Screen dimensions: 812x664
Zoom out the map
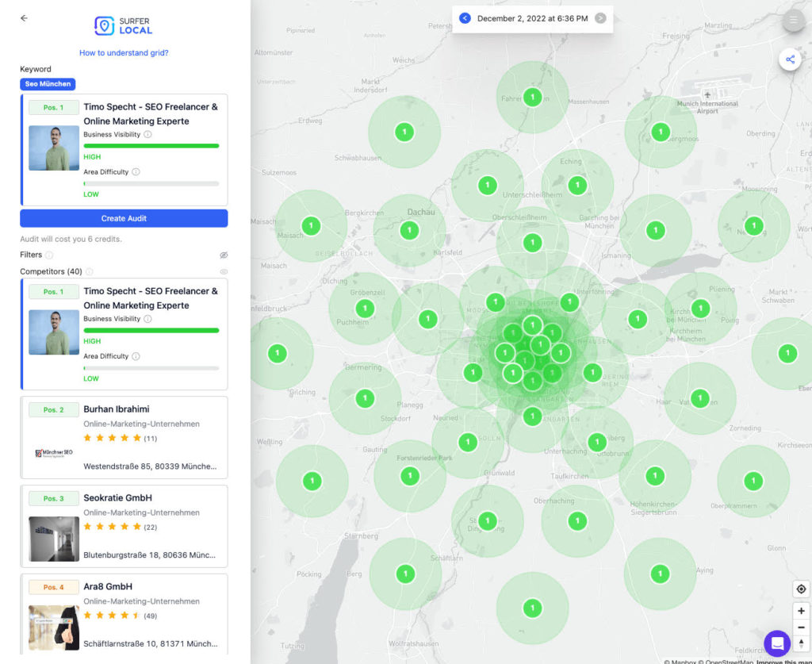click(801, 628)
